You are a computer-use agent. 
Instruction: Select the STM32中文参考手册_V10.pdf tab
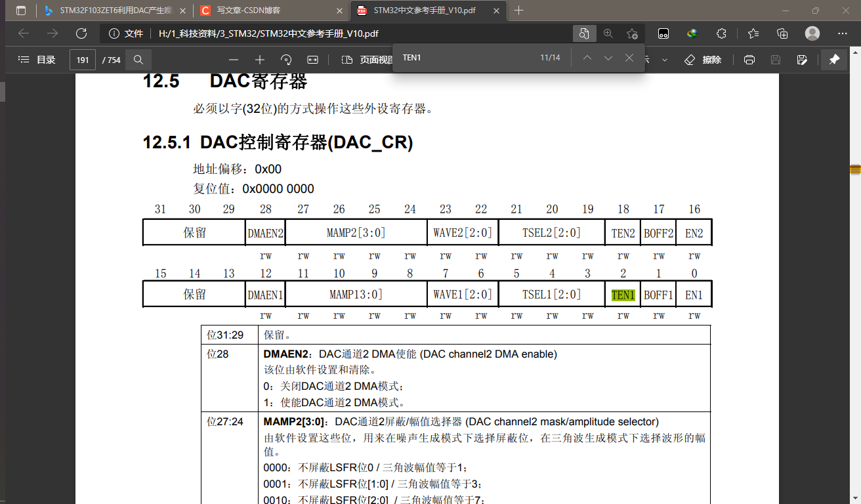[x=429, y=10]
